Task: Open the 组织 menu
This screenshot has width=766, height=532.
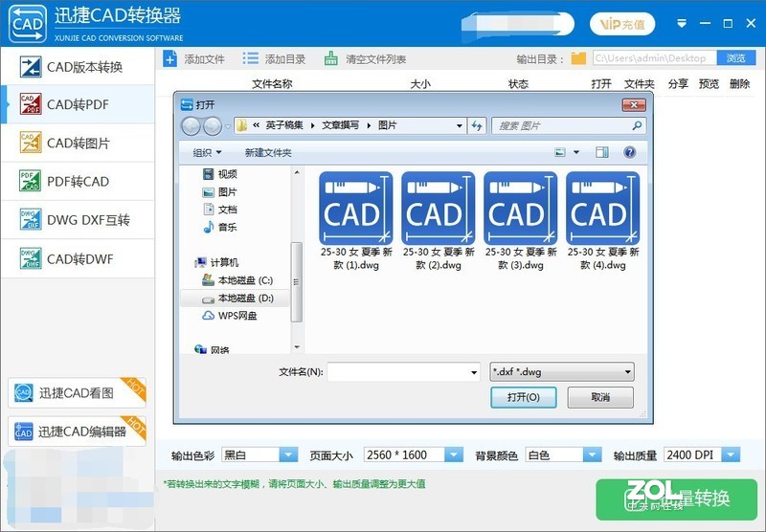Action: [207, 153]
